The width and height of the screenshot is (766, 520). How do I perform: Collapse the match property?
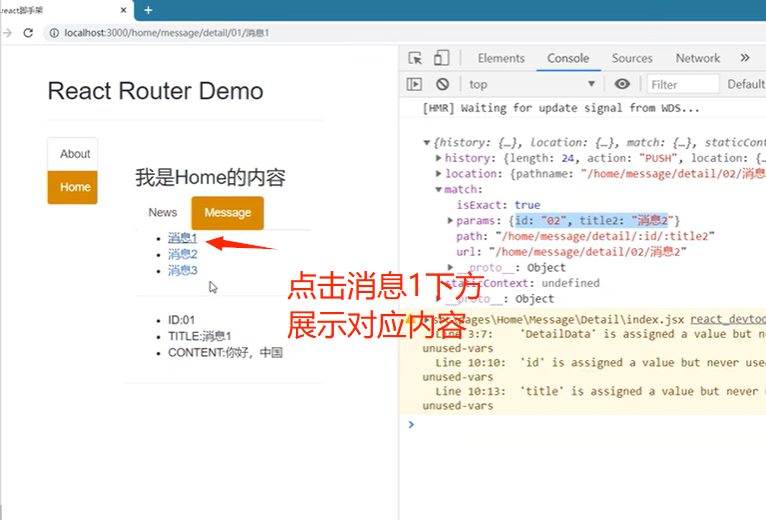(x=438, y=190)
